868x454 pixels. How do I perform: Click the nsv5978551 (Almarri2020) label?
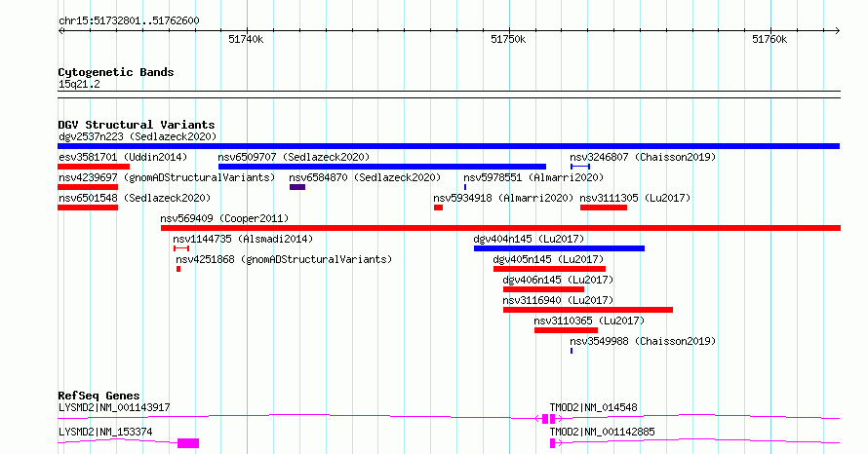[x=533, y=177]
